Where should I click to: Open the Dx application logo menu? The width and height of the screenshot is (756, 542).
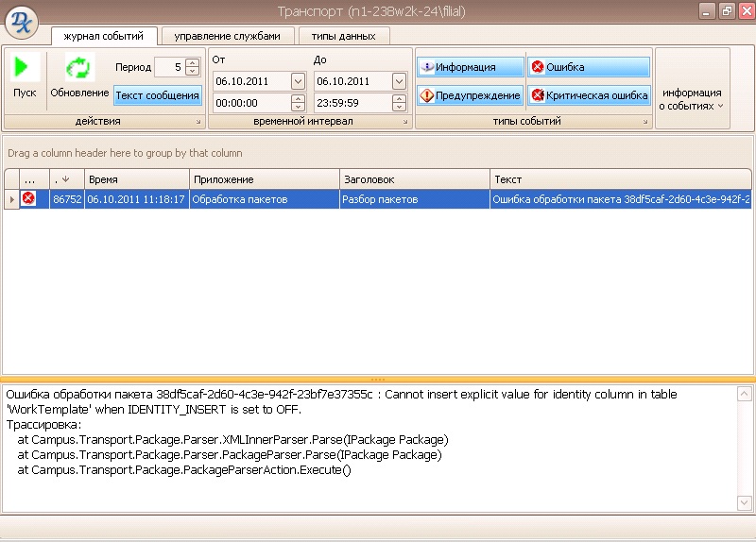(x=21, y=22)
